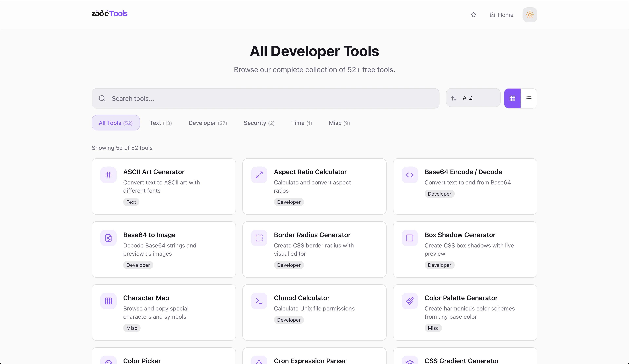Screen dimensions: 629x364
Task: Click Developer tag on Border Radius Generator card
Action: point(289,265)
